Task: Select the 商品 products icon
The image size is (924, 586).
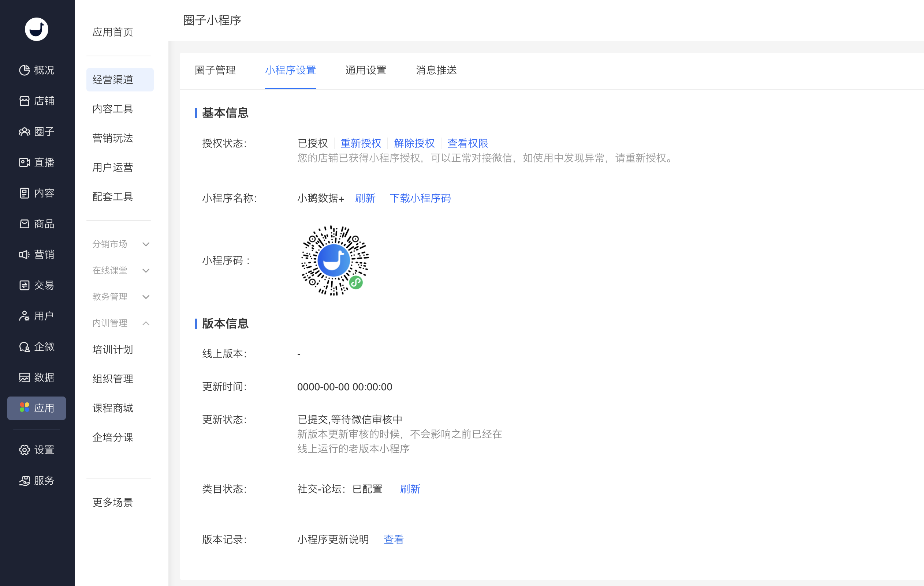Action: click(37, 223)
